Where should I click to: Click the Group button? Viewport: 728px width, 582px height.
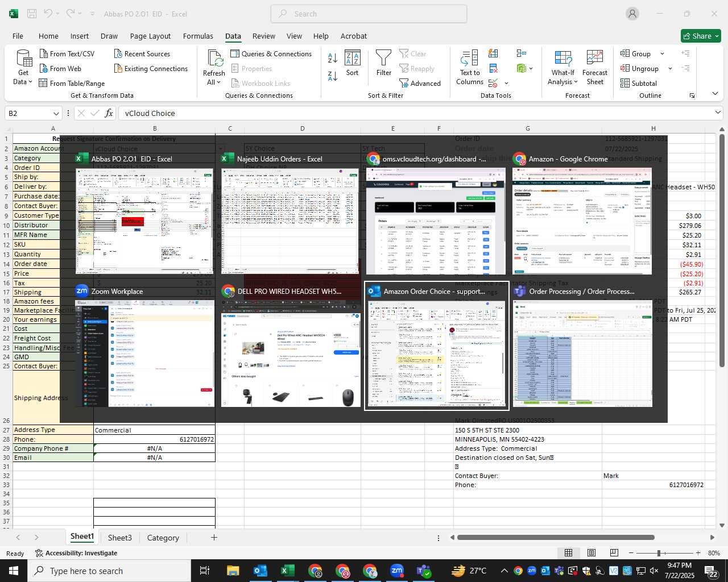[x=636, y=53]
